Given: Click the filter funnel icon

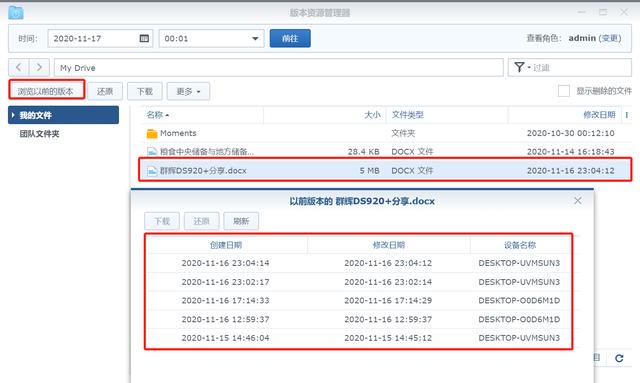Looking at the screenshot, I should (519, 67).
